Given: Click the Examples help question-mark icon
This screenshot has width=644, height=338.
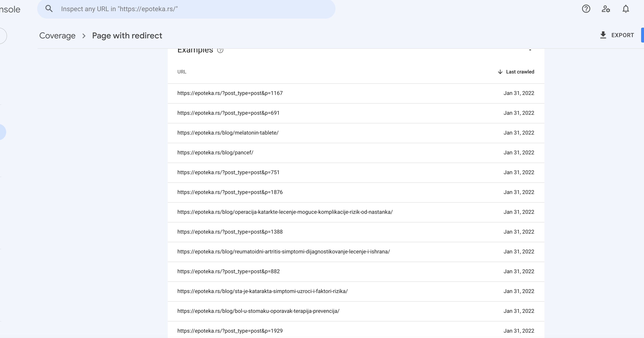Looking at the screenshot, I should (x=220, y=50).
